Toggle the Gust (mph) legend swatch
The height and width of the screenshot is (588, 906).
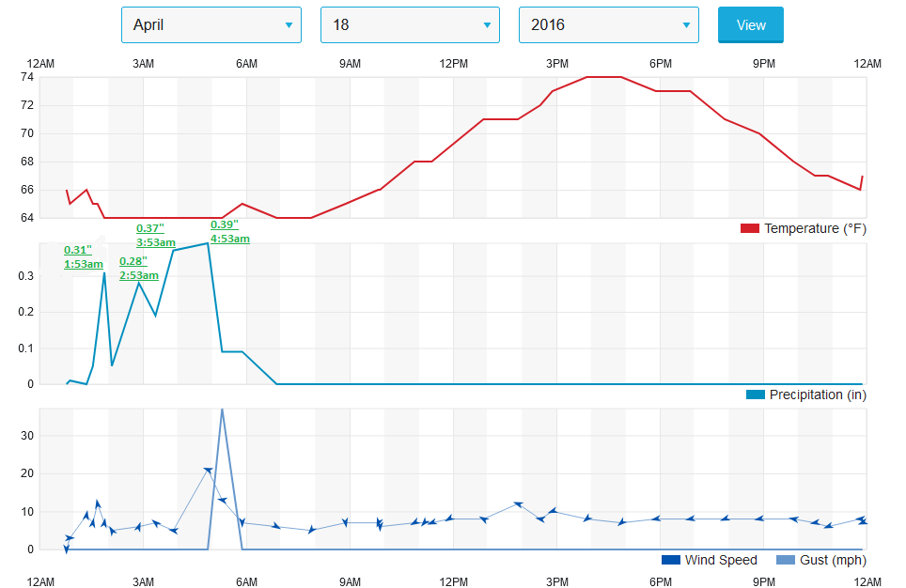point(783,560)
